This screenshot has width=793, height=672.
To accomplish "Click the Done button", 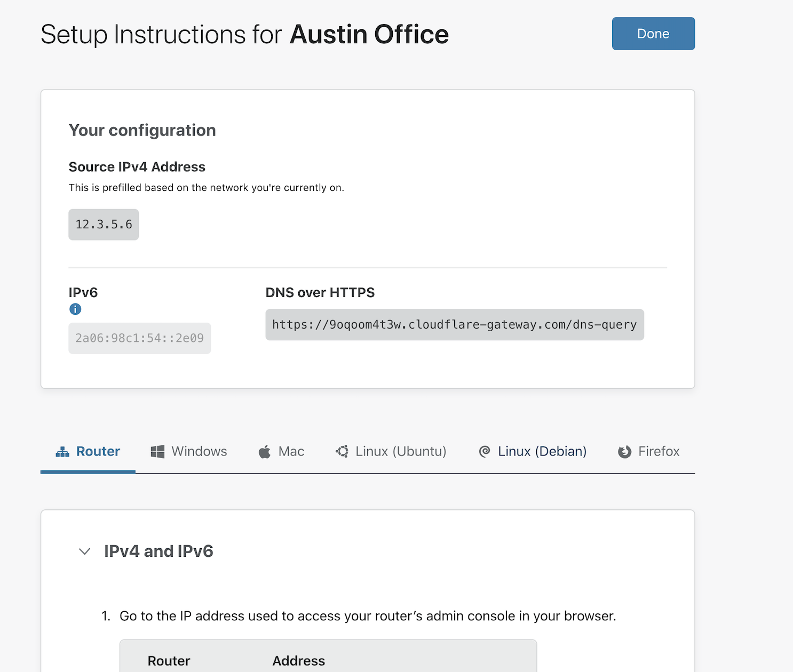I will point(653,34).
